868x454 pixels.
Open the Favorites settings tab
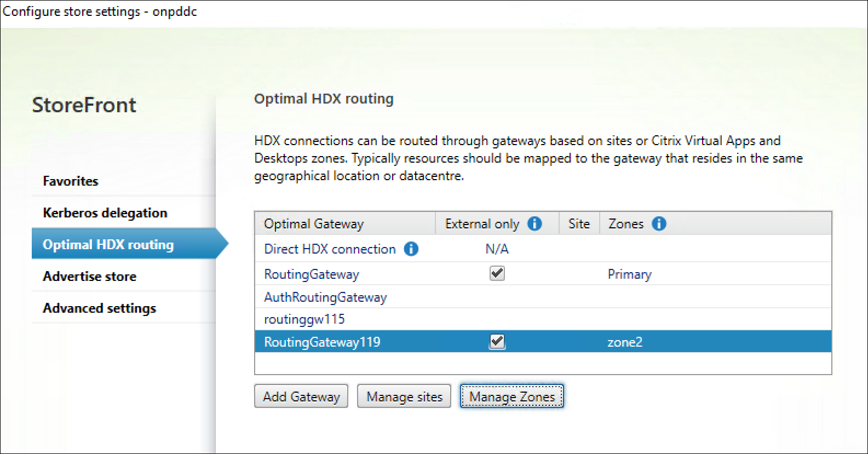pos(71,181)
